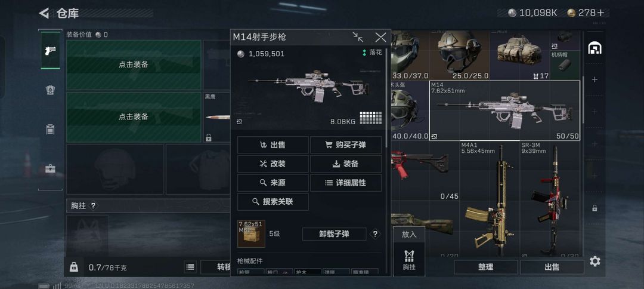Click the question mark beside 胸挂
This screenshot has height=289, width=644.
(93, 205)
